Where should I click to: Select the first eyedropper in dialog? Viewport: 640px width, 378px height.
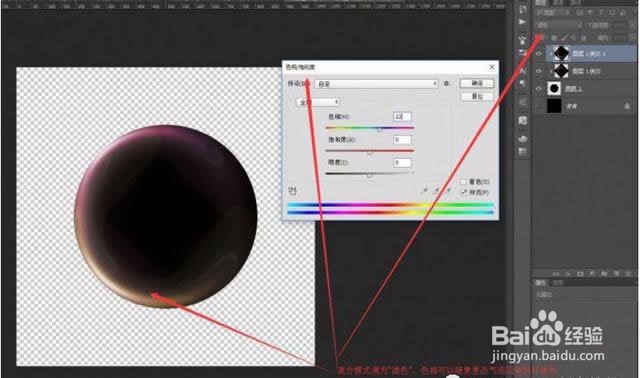tap(424, 190)
